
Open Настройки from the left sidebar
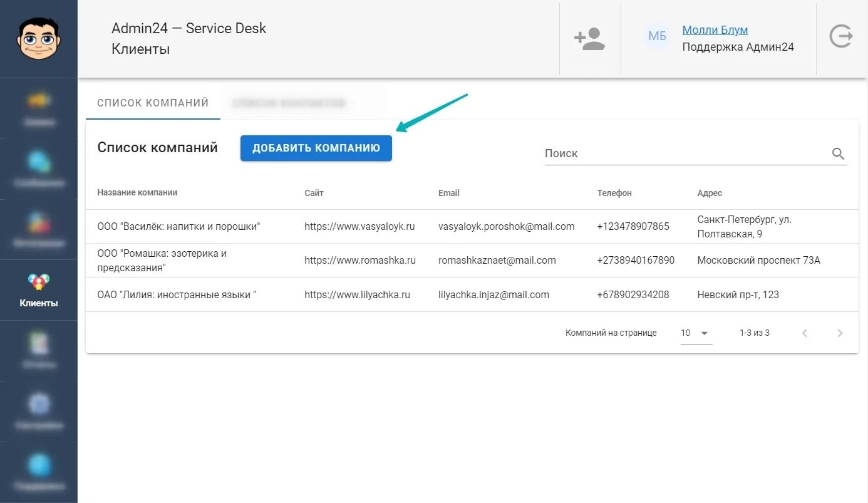pos(39,409)
